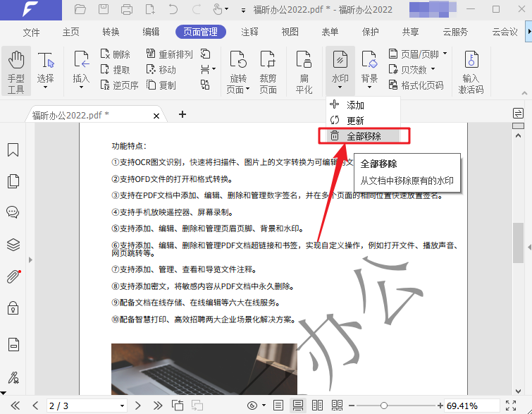This screenshot has height=414, width=532.
Task: Open the Security lock panel icon
Action: [13, 308]
